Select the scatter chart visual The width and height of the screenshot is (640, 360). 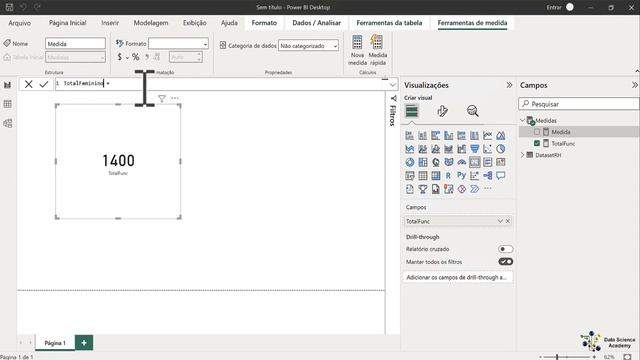pos(487,149)
